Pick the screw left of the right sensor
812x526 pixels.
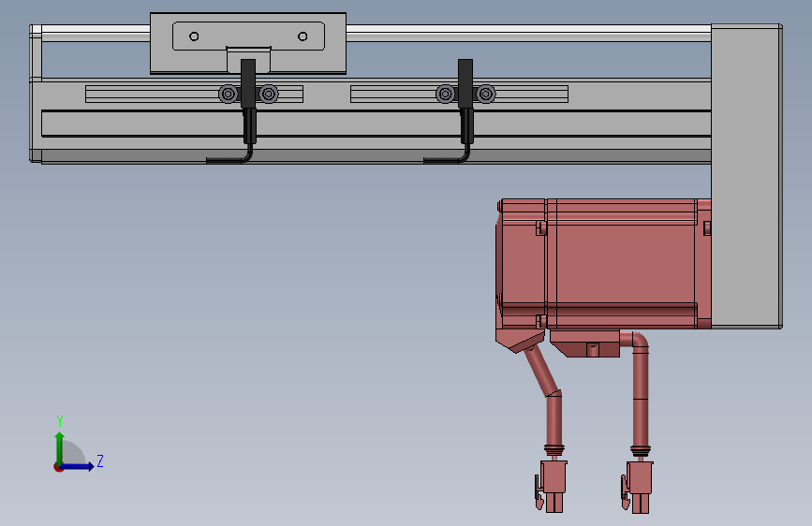click(x=446, y=95)
